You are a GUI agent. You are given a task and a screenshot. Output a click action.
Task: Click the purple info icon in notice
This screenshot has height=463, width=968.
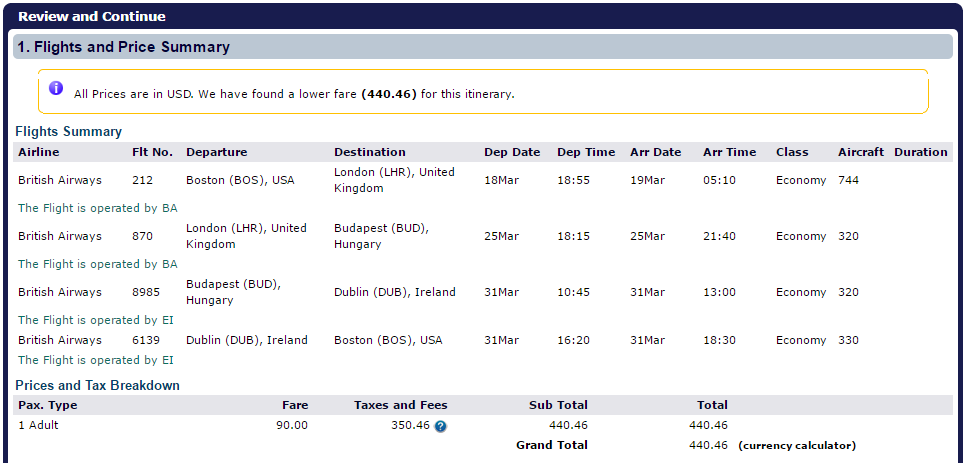56,88
